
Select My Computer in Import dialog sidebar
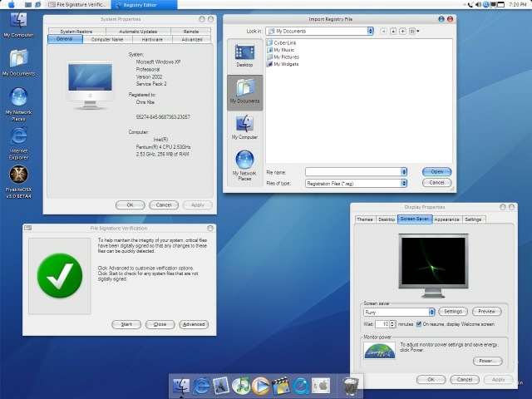coord(244,127)
